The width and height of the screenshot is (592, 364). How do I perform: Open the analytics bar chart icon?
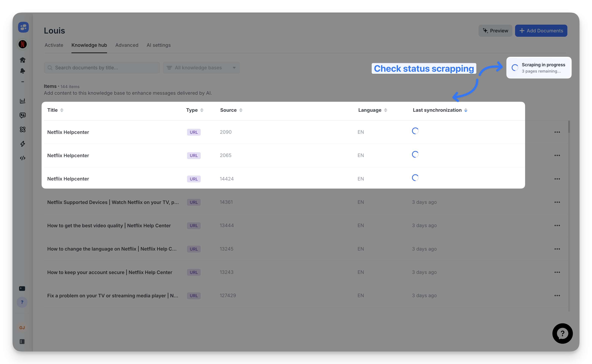coord(23,101)
